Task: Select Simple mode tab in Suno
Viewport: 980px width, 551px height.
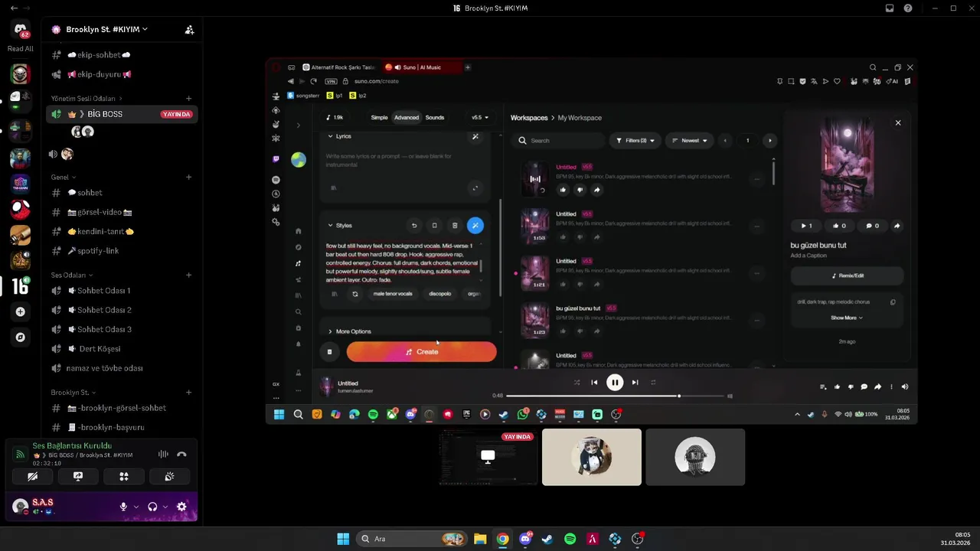Action: click(x=379, y=118)
